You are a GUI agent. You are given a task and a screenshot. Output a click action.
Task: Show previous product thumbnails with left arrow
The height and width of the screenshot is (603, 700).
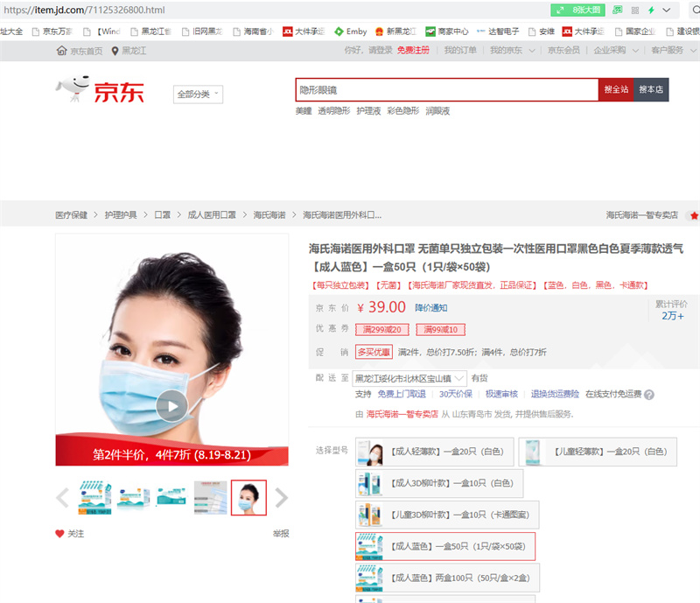[x=62, y=498]
